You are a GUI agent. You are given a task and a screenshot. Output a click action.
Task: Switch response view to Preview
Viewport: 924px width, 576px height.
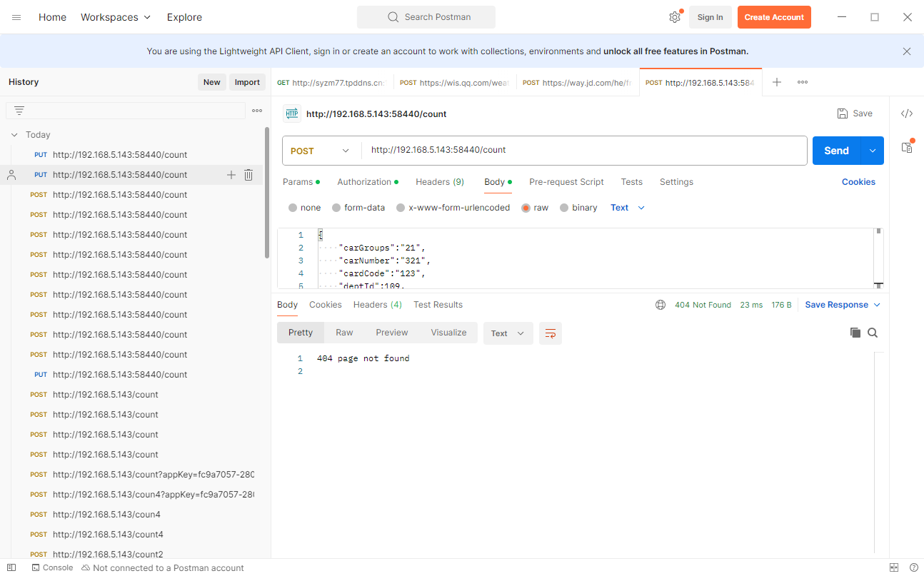[392, 333]
